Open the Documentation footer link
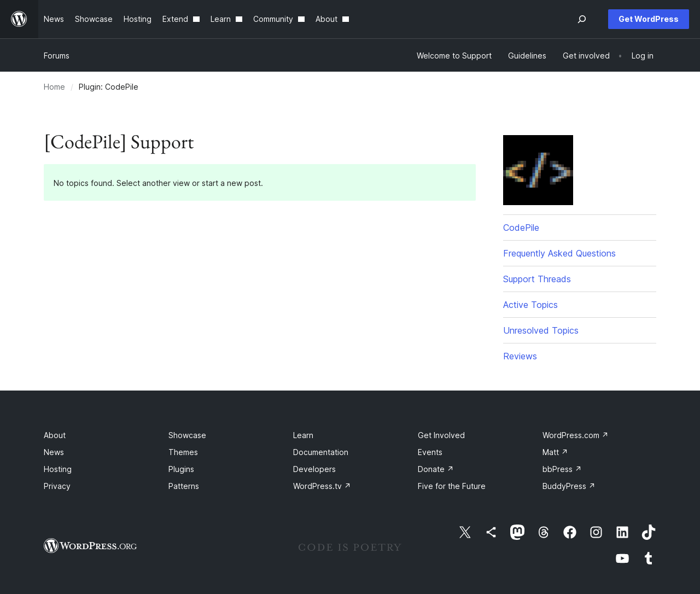The height and width of the screenshot is (594, 700). tap(320, 452)
